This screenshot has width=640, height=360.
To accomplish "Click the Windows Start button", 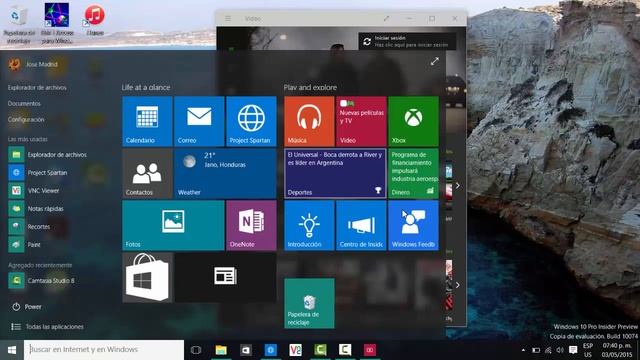I will coord(12,350).
